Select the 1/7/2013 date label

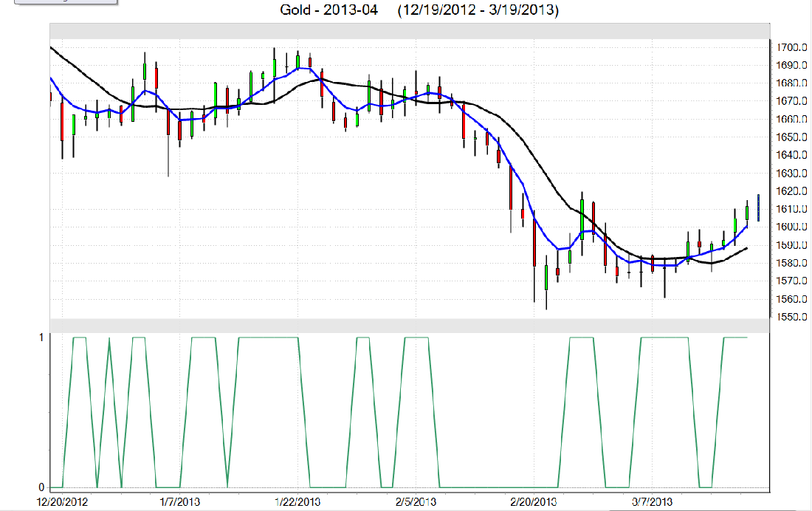[179, 502]
